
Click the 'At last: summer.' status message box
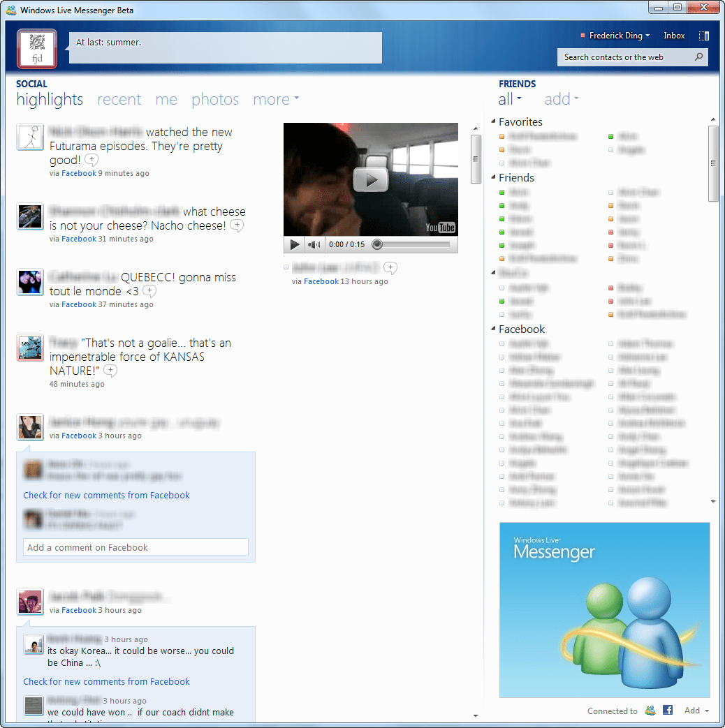[226, 48]
